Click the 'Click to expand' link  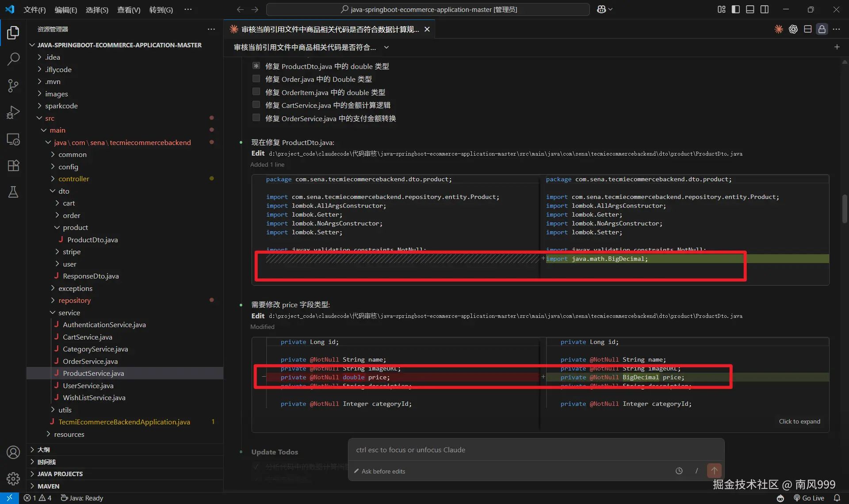(x=799, y=421)
